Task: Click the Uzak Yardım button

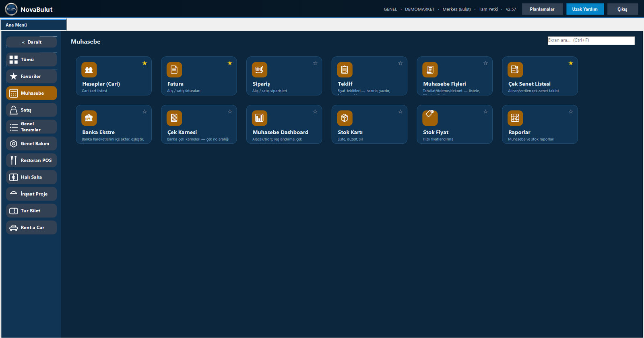Action: pyautogui.click(x=585, y=9)
